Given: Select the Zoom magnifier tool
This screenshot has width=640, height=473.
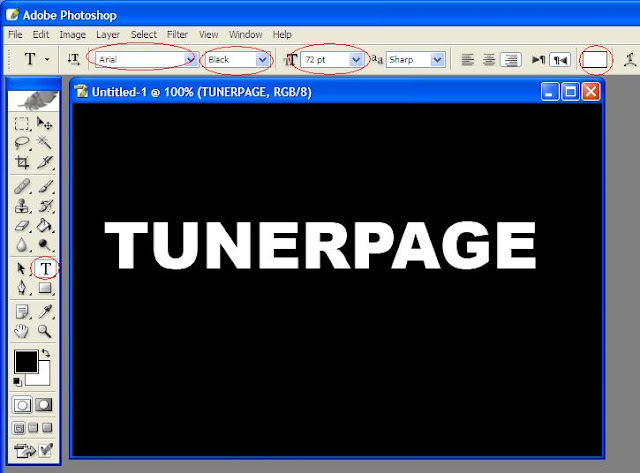Looking at the screenshot, I should [x=44, y=331].
